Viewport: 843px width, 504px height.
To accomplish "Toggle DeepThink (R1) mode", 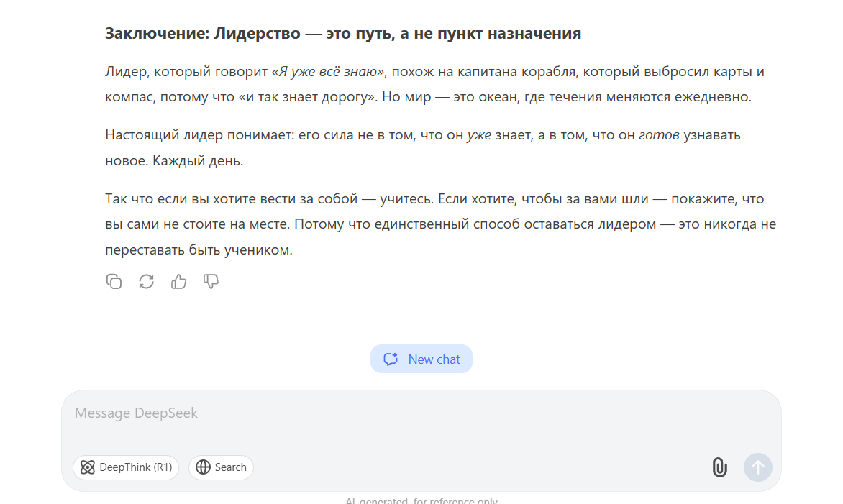I will click(x=126, y=467).
